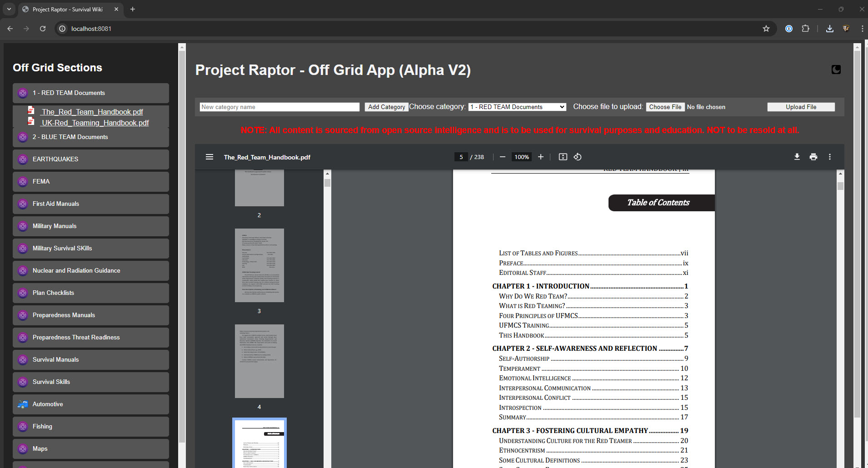Zoom in on PDF with plus icon
Screen dimensions: 868x468
tap(541, 157)
